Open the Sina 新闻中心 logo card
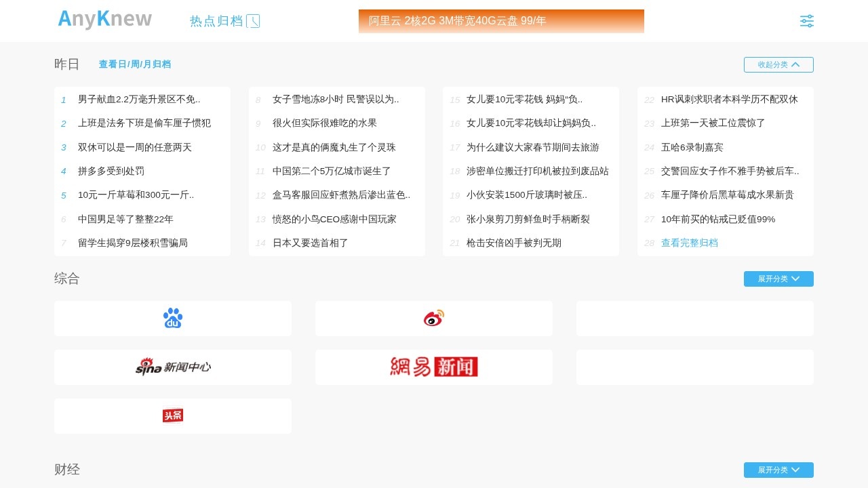Image resolution: width=868 pixels, height=488 pixels. point(173,367)
